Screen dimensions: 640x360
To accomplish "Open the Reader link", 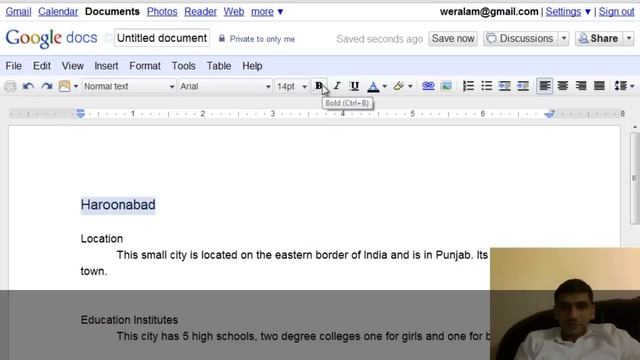I will coord(200,11).
